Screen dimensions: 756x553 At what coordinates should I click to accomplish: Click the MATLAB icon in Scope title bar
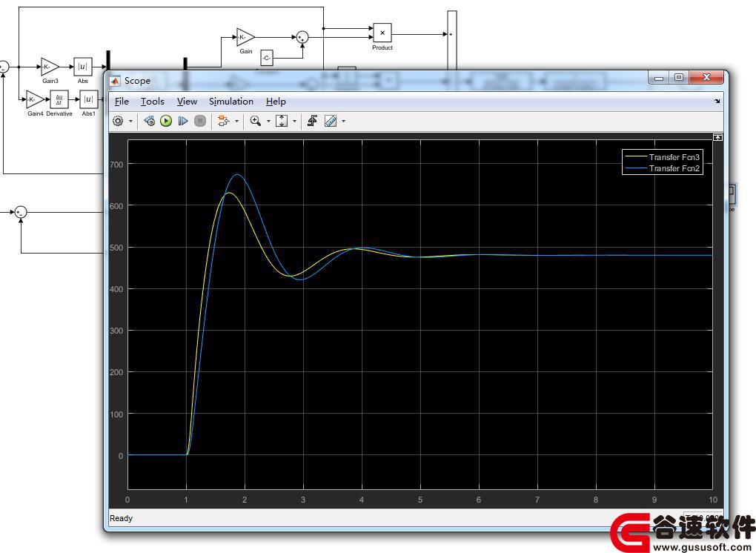[x=115, y=81]
